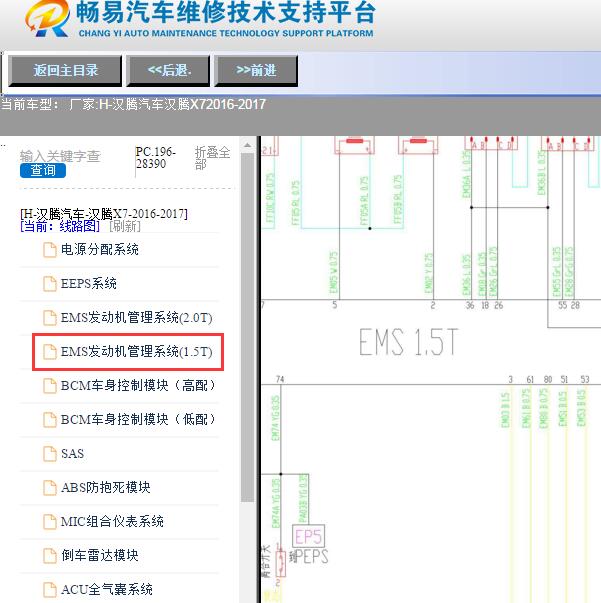The width and height of the screenshot is (601, 603).
Task: Click the PC.196-28390 text
Action: (x=156, y=158)
